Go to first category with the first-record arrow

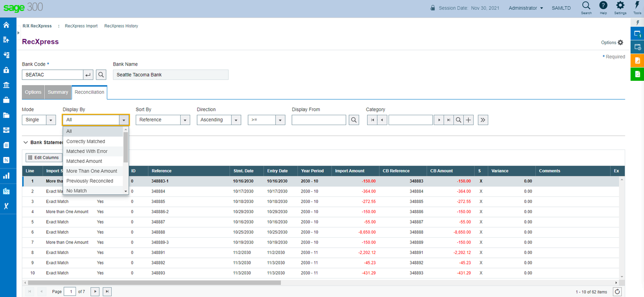click(372, 120)
